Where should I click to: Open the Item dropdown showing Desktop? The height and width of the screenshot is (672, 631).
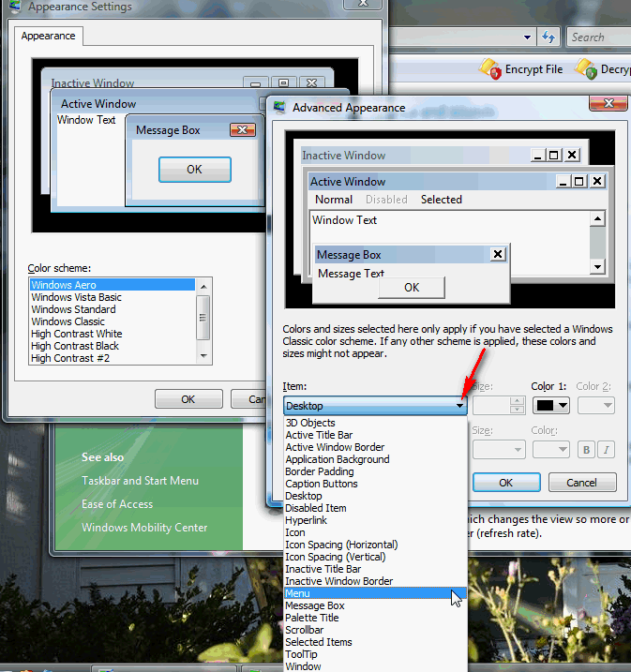point(375,406)
